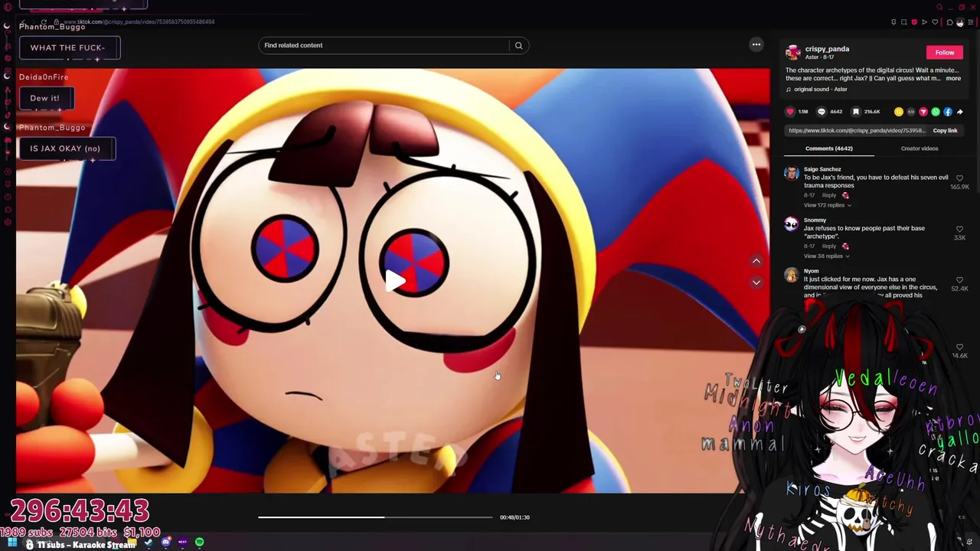Like Nyom's comment

[959, 280]
